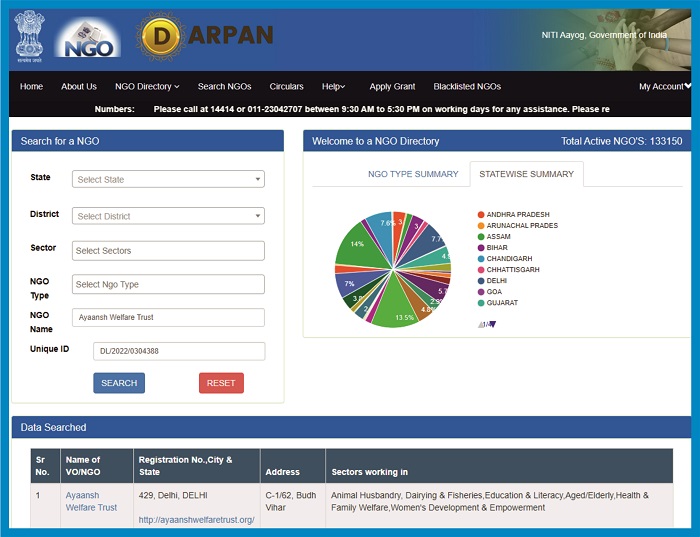Toggle GUJARAT legend entry
Viewport: 700px width, 537px height.
498,303
